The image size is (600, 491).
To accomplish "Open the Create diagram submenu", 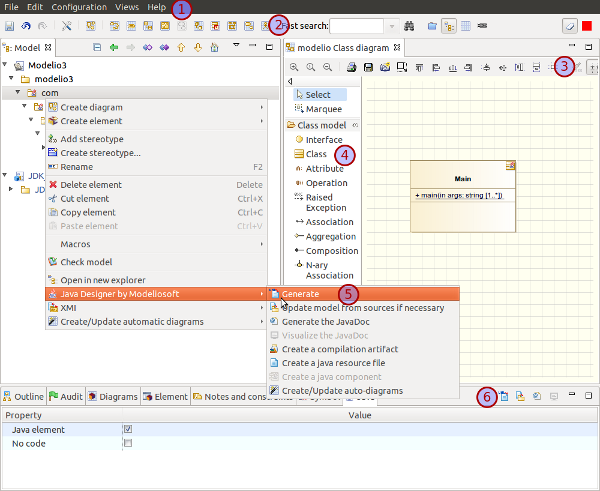I will point(156,107).
